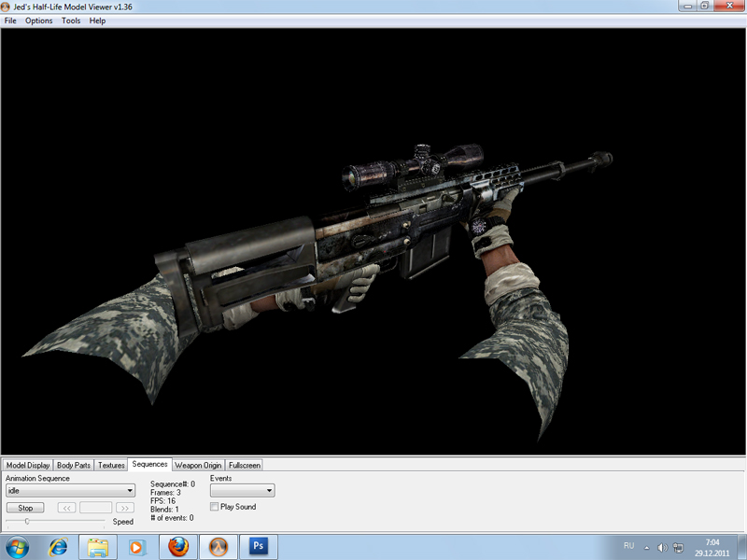Switch to the Textures tab
Image resolution: width=747 pixels, height=560 pixels.
[111, 465]
